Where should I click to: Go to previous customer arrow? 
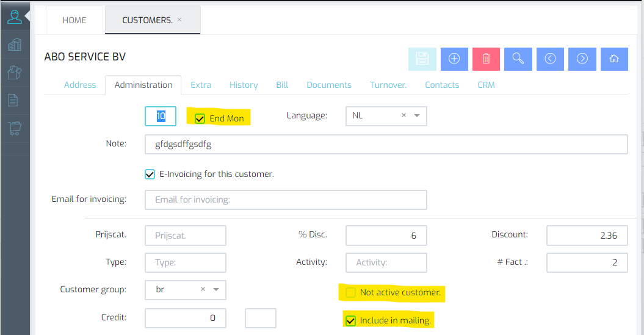click(551, 59)
